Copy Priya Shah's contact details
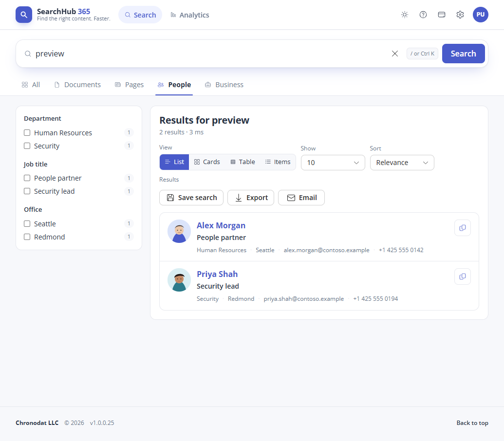The width and height of the screenshot is (504, 441). pyautogui.click(x=463, y=276)
